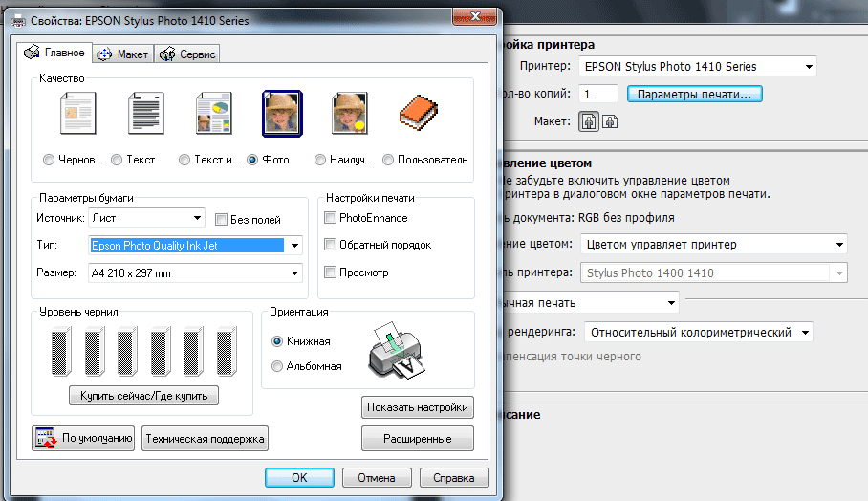Viewport: 868px width, 501px height.
Task: Select the Пользовательское radio button
Action: pyautogui.click(x=388, y=160)
